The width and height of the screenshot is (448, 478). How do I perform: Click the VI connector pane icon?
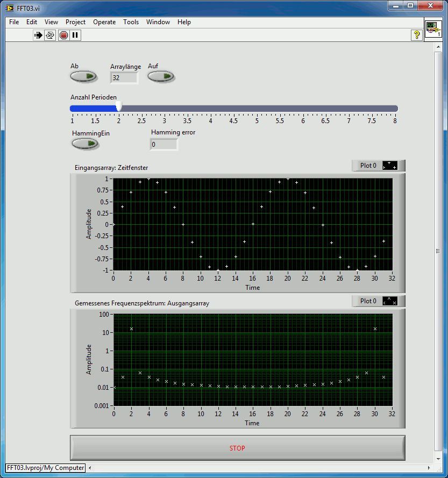tap(433, 29)
